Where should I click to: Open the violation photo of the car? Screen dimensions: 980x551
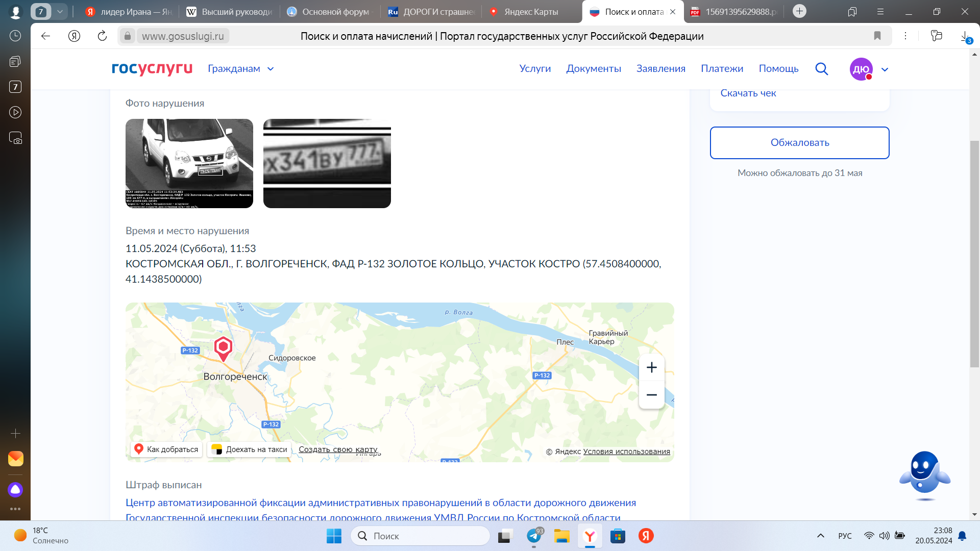[189, 163]
